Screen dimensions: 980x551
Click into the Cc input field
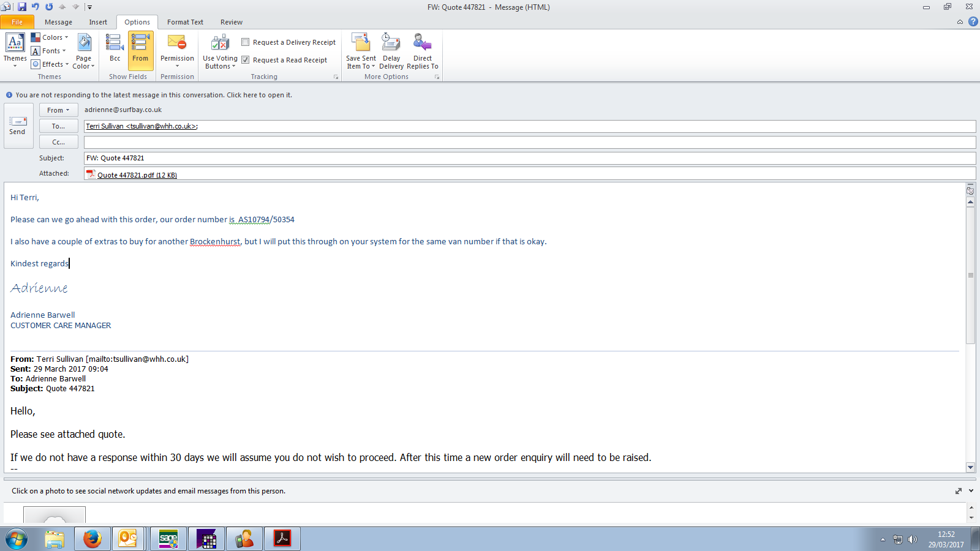pyautogui.click(x=529, y=142)
